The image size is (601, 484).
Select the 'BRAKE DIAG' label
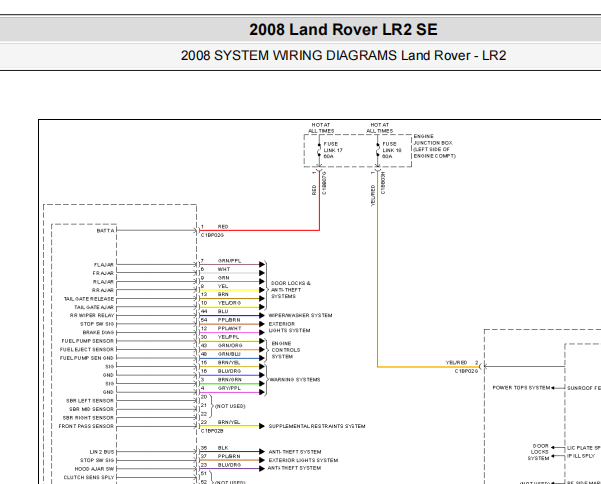point(99,333)
